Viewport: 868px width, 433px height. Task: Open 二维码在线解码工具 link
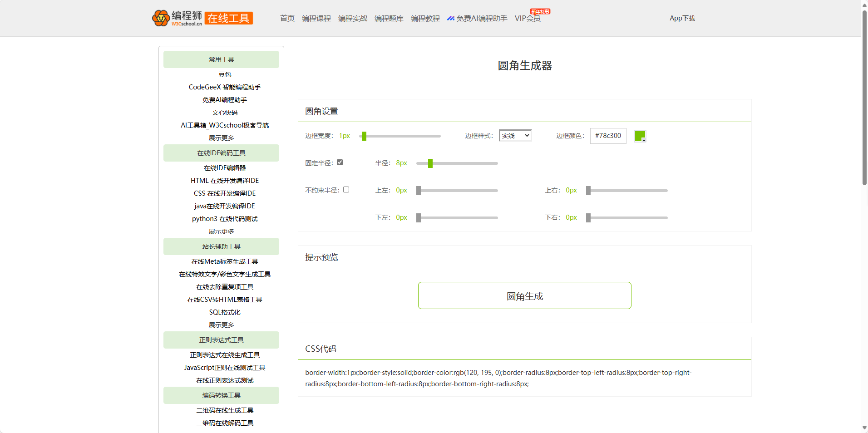[225, 423]
